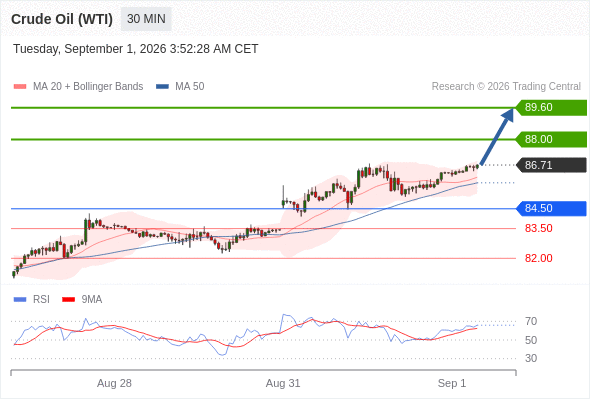Click the 84.50 blue pivot label
Screen dimensions: 590x400
(551, 208)
